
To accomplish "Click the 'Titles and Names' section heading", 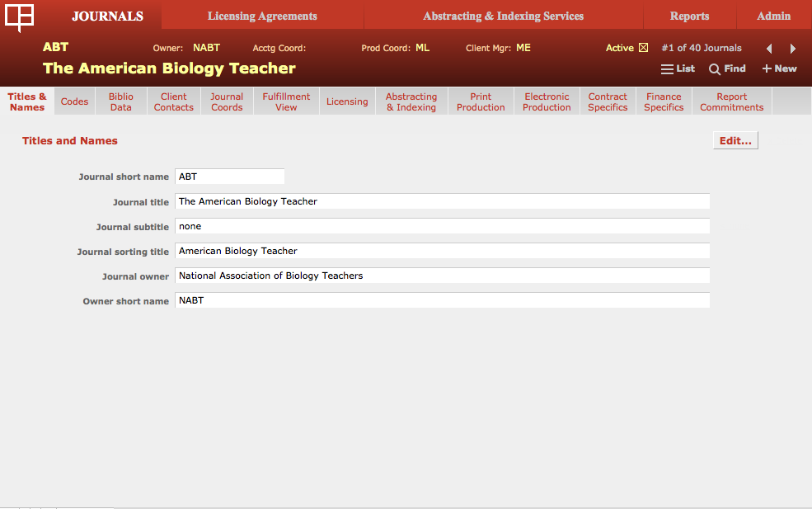I will (x=70, y=140).
